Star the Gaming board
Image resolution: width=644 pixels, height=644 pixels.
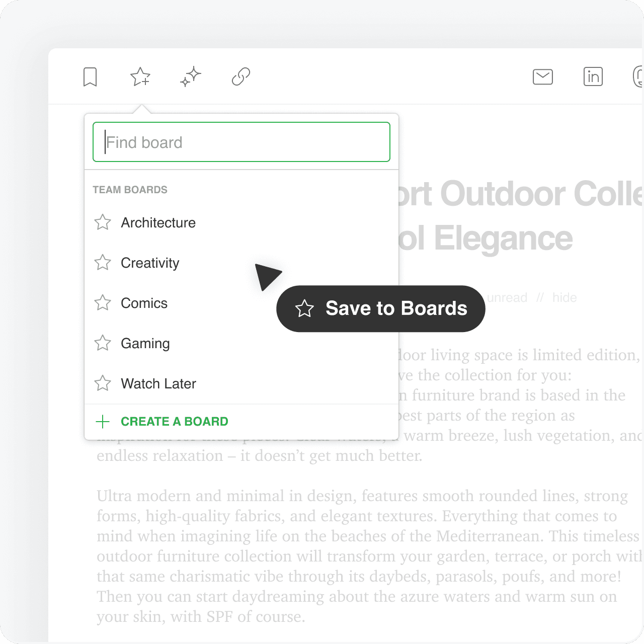click(103, 343)
